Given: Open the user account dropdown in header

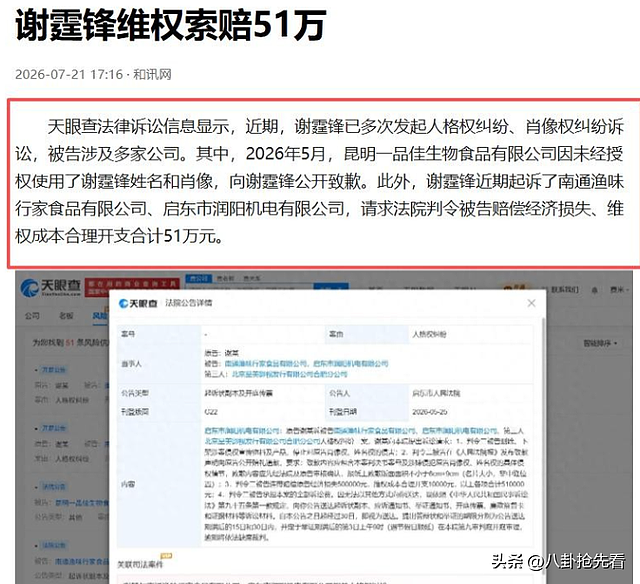Looking at the screenshot, I should pos(619,290).
